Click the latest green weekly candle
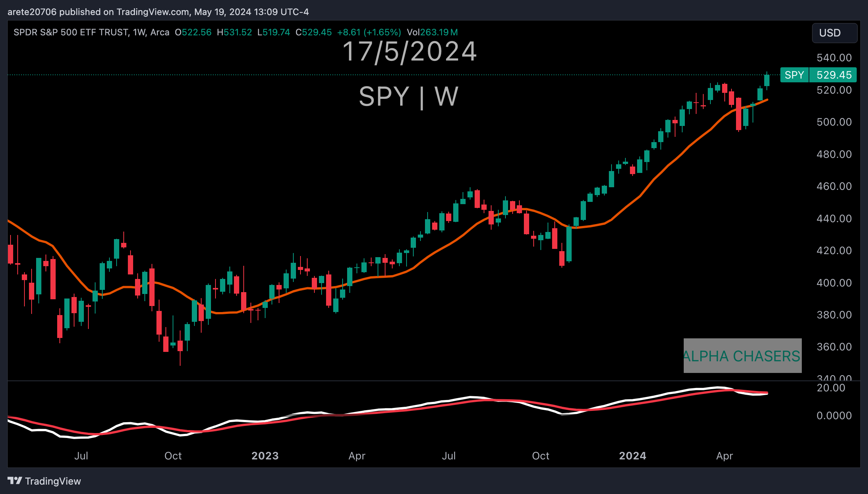 [x=767, y=80]
